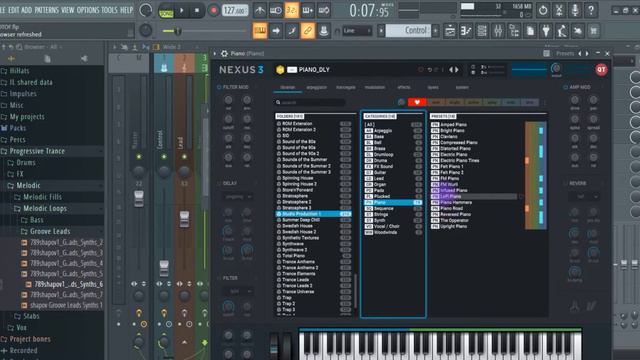
Task: Open the Browser view icon
Action: coord(514,31)
